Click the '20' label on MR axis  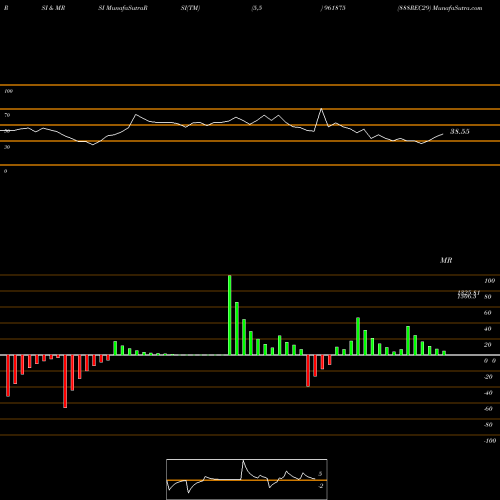[x=488, y=345]
